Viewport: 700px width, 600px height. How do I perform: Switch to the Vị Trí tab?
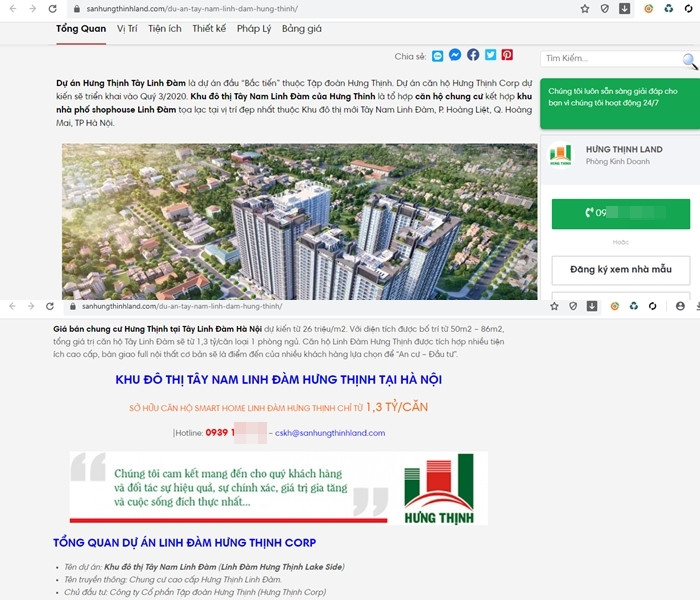tap(127, 29)
